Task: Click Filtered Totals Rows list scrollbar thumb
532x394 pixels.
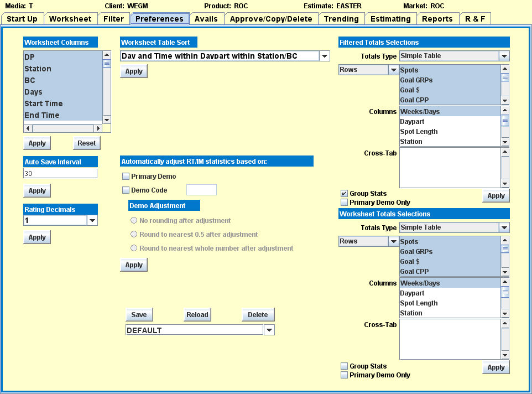Action: pyautogui.click(x=505, y=77)
